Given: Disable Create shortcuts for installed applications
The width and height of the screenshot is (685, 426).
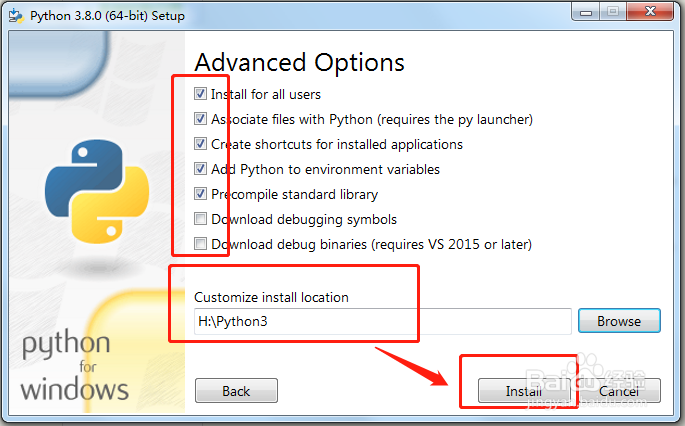Looking at the screenshot, I should (202, 144).
